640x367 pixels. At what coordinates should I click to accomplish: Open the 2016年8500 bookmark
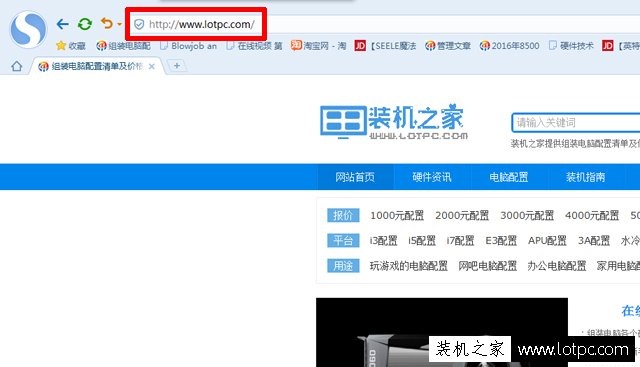point(509,46)
